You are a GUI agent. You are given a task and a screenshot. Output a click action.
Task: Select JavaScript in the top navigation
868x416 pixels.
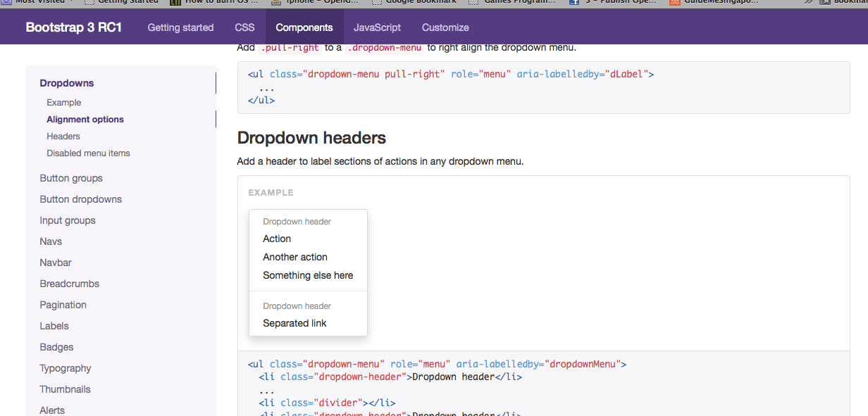[377, 27]
